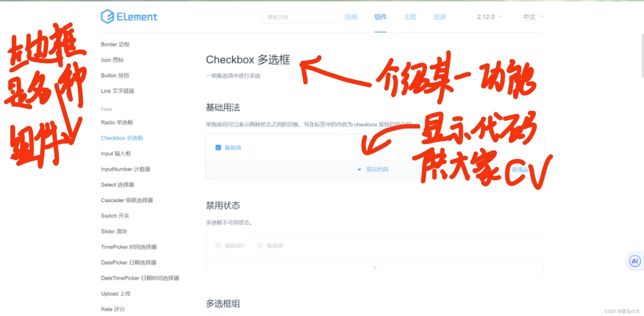
Task: Open Slider 滑块 in sidebar
Action: (x=114, y=231)
